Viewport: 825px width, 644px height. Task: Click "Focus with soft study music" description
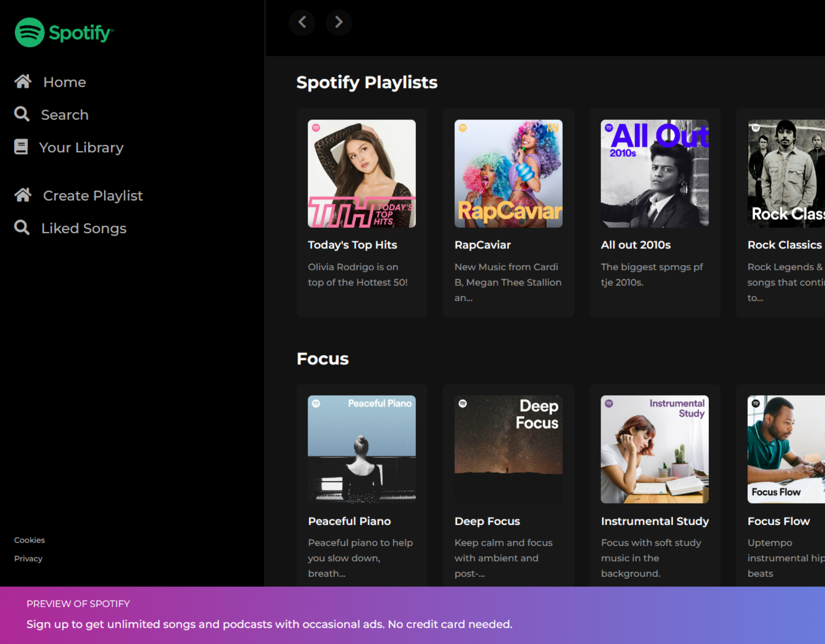click(x=651, y=558)
